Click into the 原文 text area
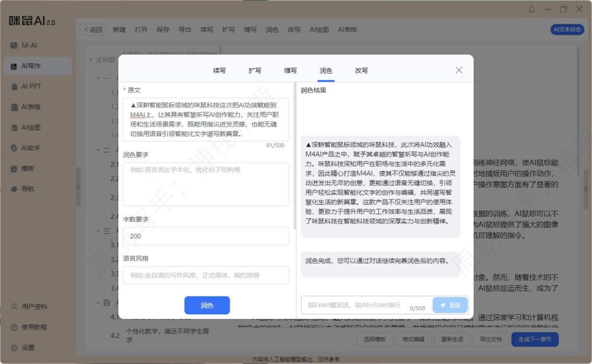The height and width of the screenshot is (364, 592). click(206, 120)
